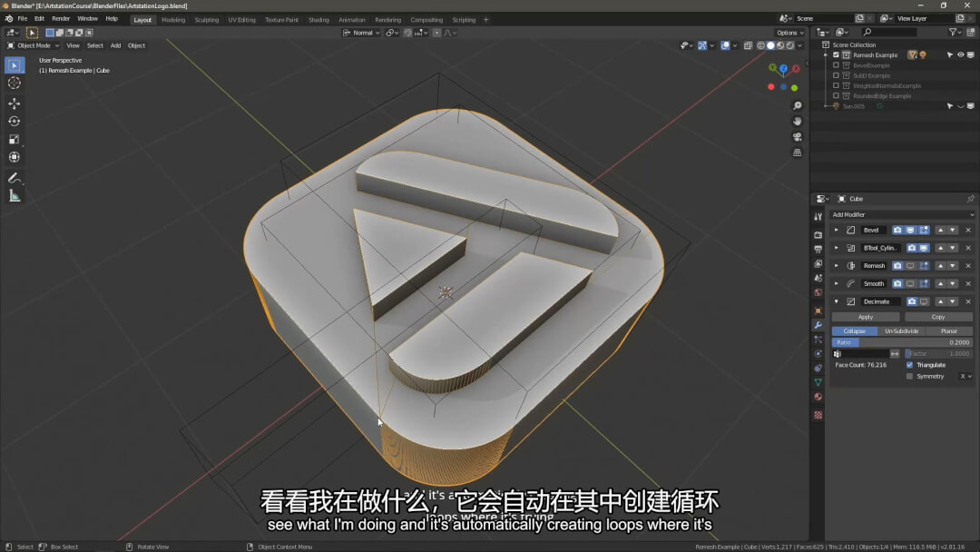980x552 pixels.
Task: Open the Material properties tab icon
Action: click(x=818, y=397)
